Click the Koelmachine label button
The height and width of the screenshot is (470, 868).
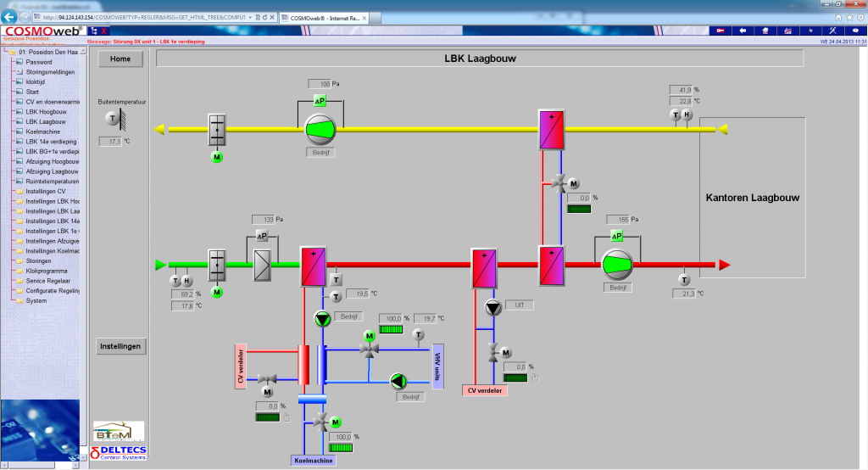click(314, 461)
